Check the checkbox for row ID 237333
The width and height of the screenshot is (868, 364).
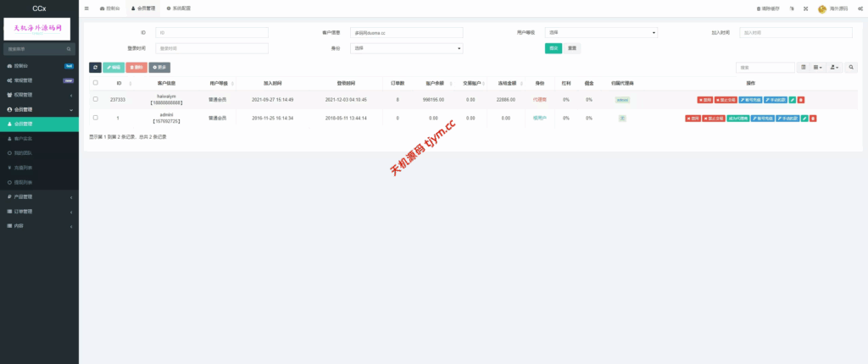(x=95, y=100)
